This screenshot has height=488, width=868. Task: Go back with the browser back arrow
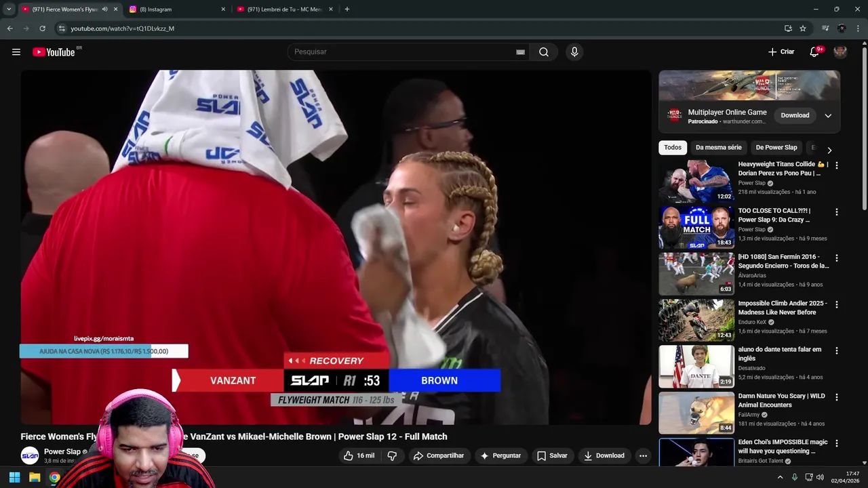(9, 28)
